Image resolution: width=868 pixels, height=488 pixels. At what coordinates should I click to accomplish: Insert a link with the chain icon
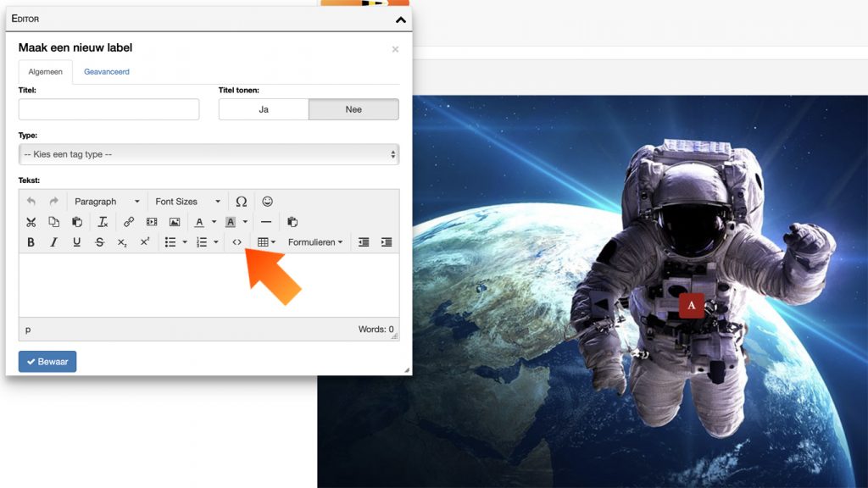(x=129, y=222)
